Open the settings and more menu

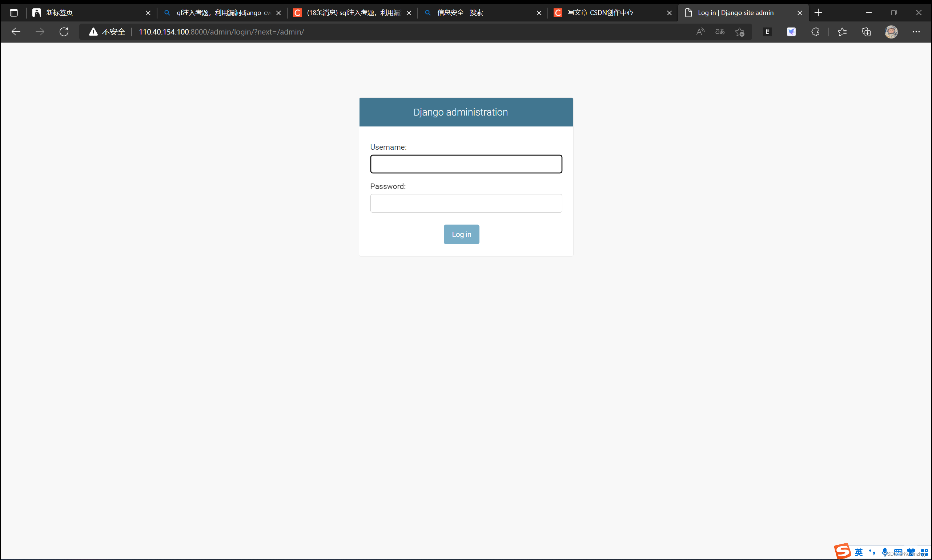click(x=916, y=32)
